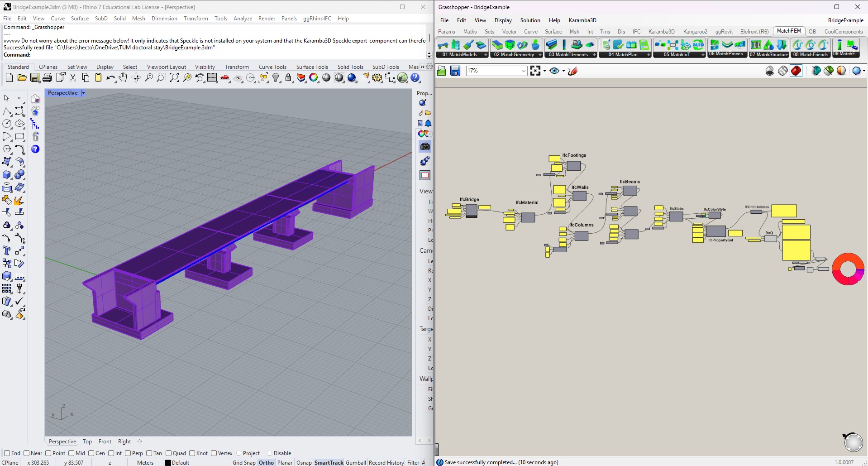Screen dimensions: 868x466
Task: Click the Grasshopper save file icon
Action: pos(455,71)
